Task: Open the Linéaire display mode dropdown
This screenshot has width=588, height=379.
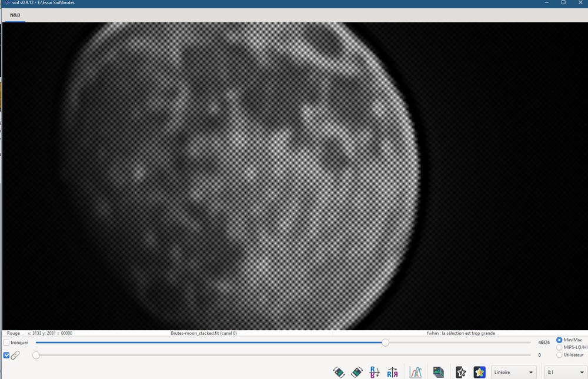Action: [x=513, y=373]
